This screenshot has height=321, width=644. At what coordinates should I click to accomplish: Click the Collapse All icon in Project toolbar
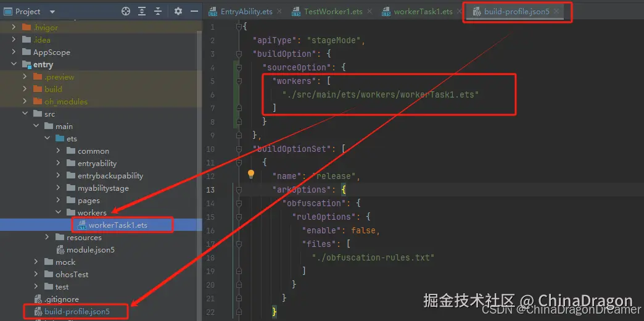click(158, 12)
